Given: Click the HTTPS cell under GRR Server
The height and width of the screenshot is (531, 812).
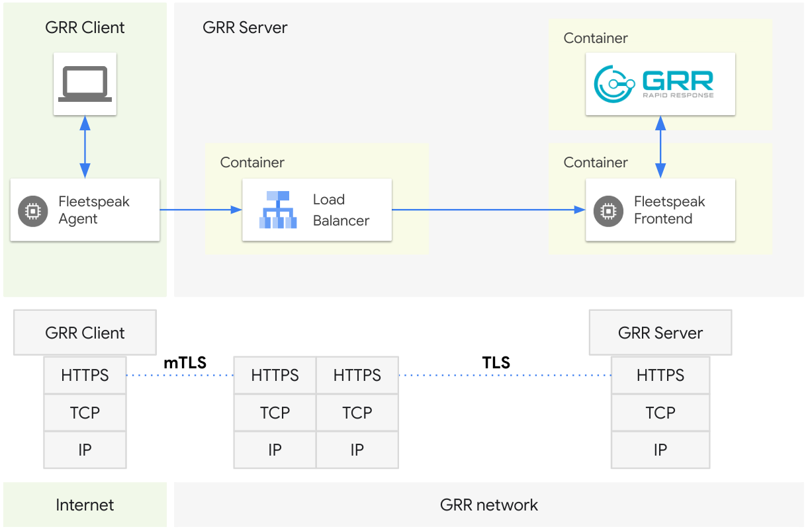Looking at the screenshot, I should point(660,376).
